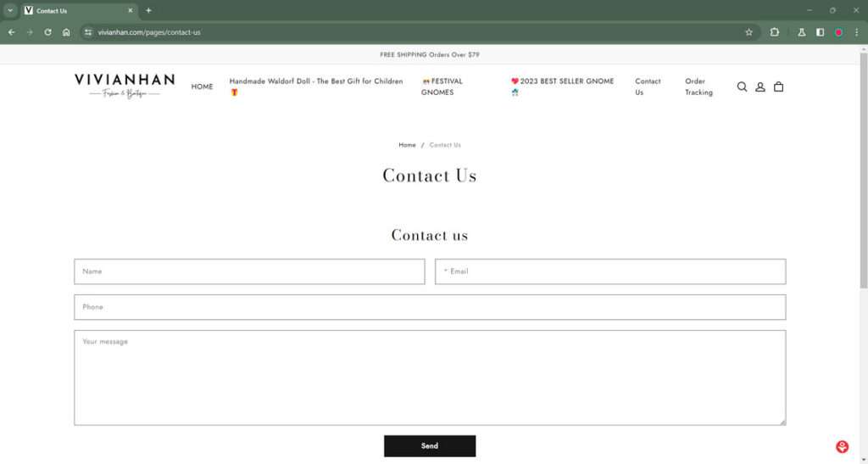Open Chrome three-dot menu
Viewport: 868px width, 464px height.
coord(856,32)
